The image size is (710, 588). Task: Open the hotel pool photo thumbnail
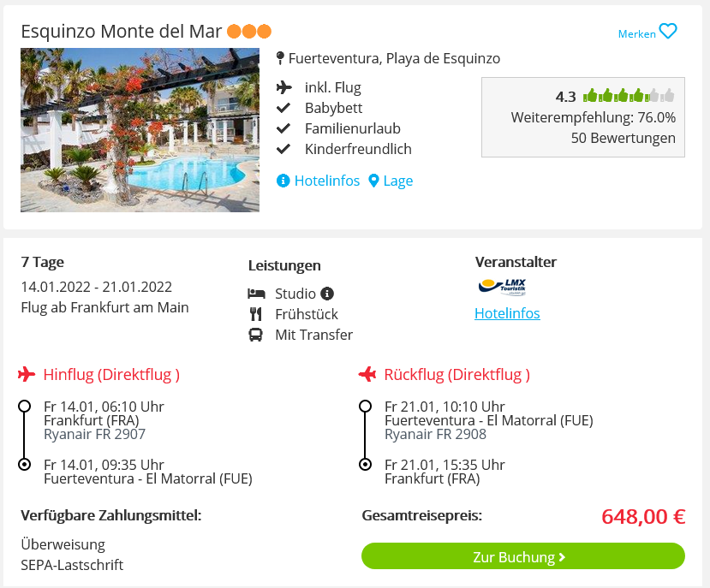click(140, 130)
